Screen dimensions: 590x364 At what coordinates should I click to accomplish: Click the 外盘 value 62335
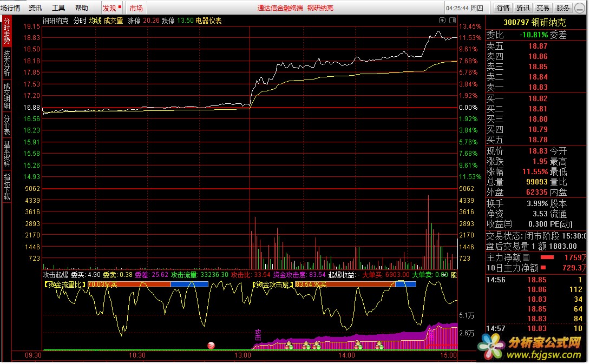click(x=537, y=192)
